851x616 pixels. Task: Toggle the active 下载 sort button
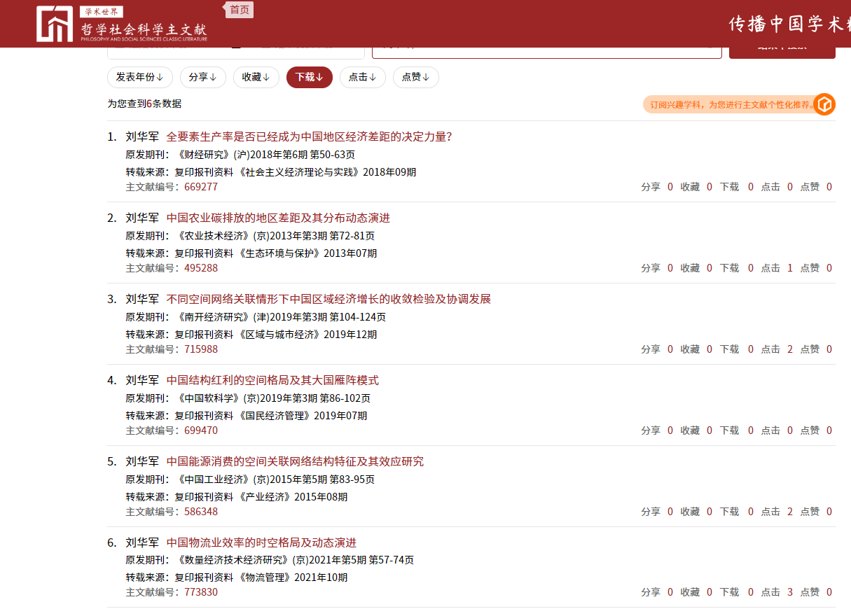pos(309,77)
